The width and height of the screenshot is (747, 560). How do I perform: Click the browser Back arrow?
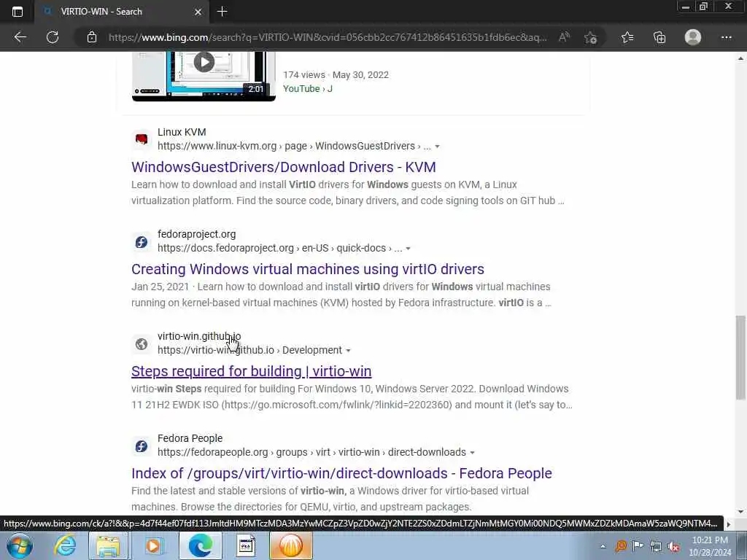[20, 37]
